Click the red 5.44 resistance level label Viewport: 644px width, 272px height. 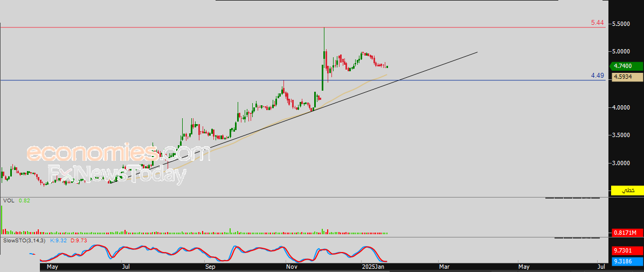pyautogui.click(x=597, y=23)
